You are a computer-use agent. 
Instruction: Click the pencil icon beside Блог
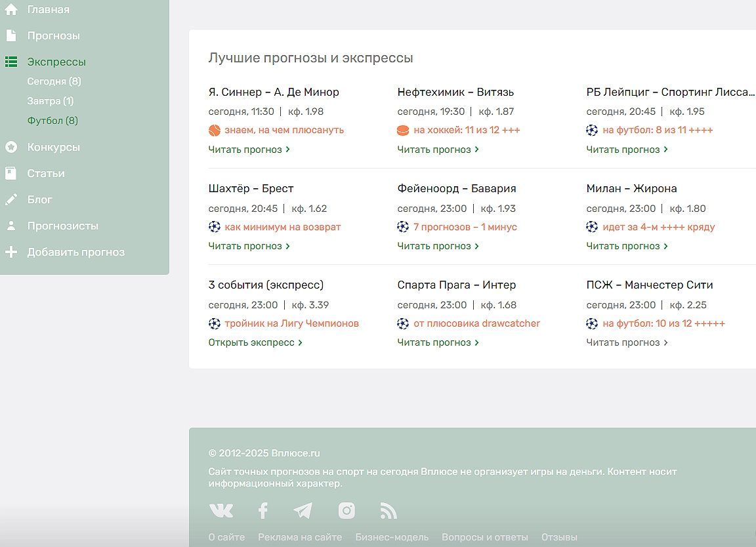click(x=10, y=199)
